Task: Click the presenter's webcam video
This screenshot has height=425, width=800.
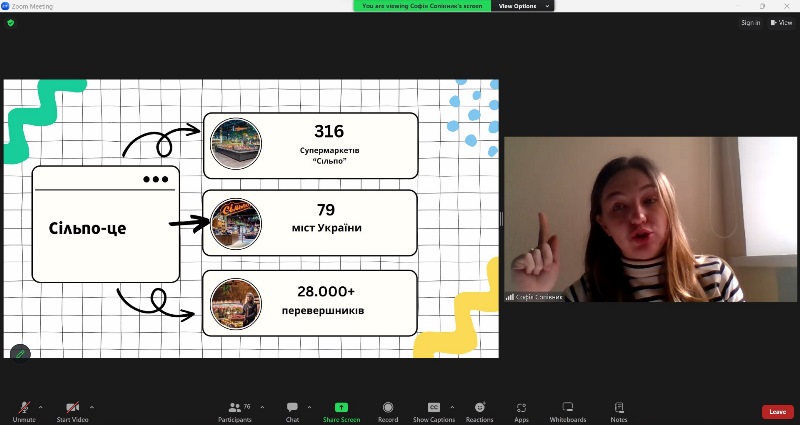Action: [x=650, y=219]
